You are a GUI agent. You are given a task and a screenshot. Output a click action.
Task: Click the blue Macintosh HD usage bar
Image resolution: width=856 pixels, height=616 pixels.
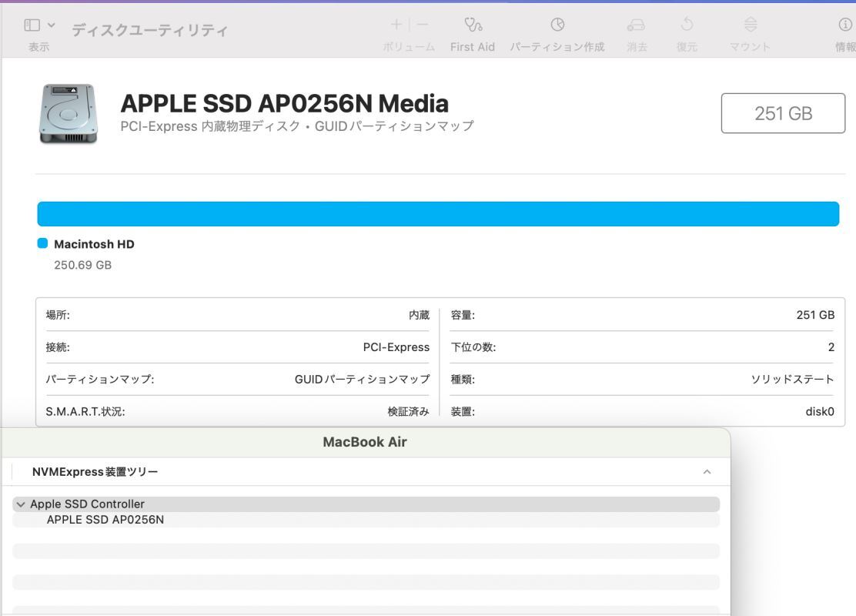(x=438, y=213)
